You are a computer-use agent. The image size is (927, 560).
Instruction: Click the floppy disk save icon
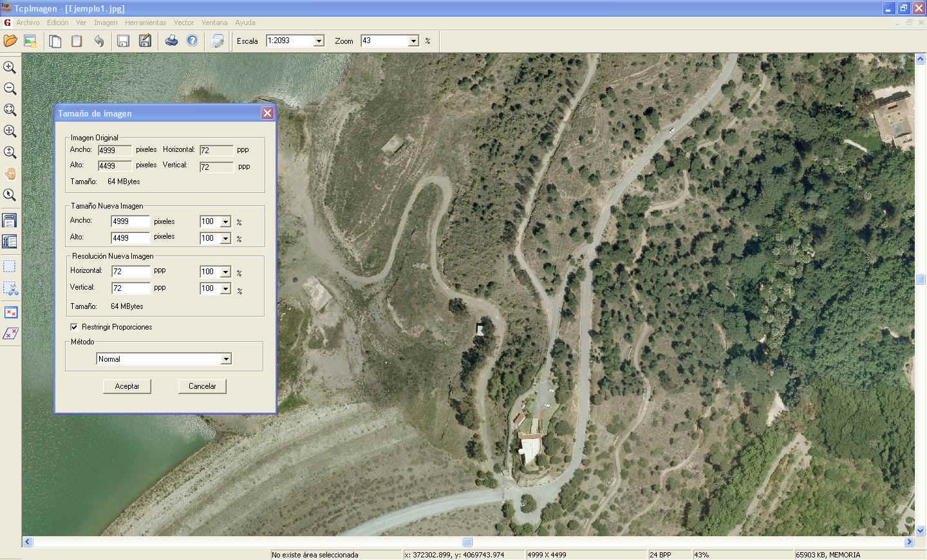(123, 41)
